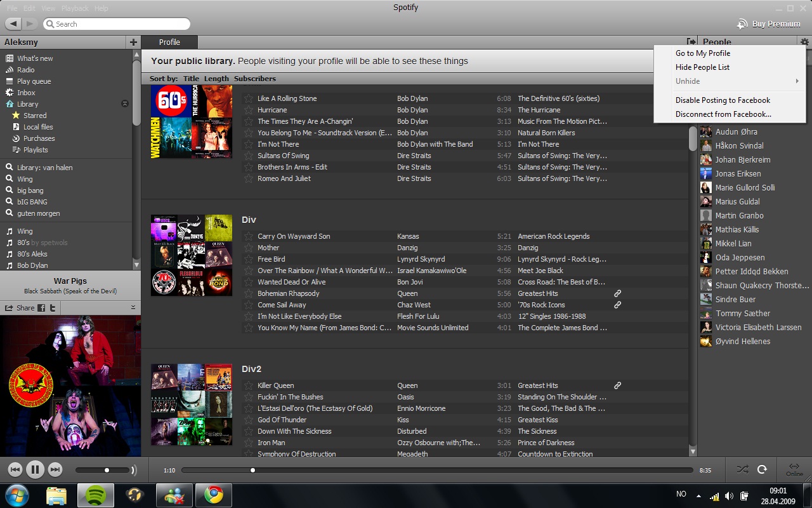
Task: Click the plus icon next to Aleksmy
Action: pyautogui.click(x=133, y=42)
